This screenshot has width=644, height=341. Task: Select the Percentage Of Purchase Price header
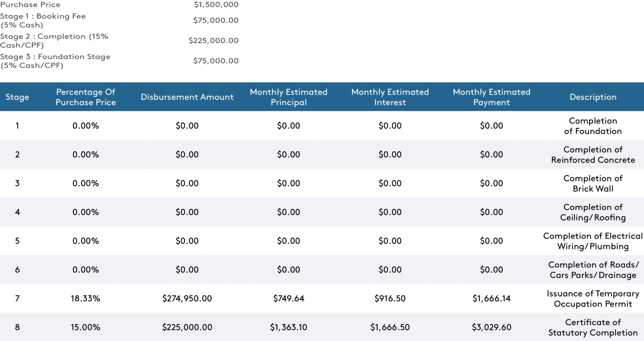[x=86, y=97]
